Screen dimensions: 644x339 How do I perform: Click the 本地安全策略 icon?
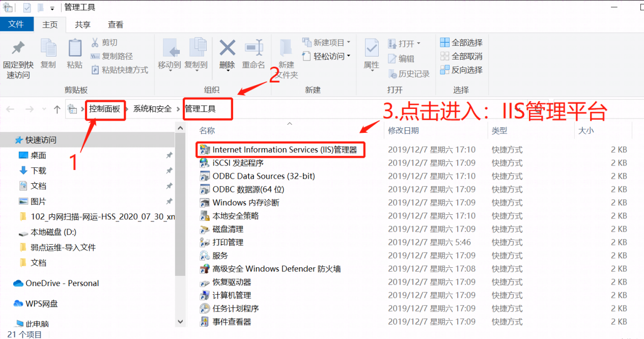(x=205, y=216)
